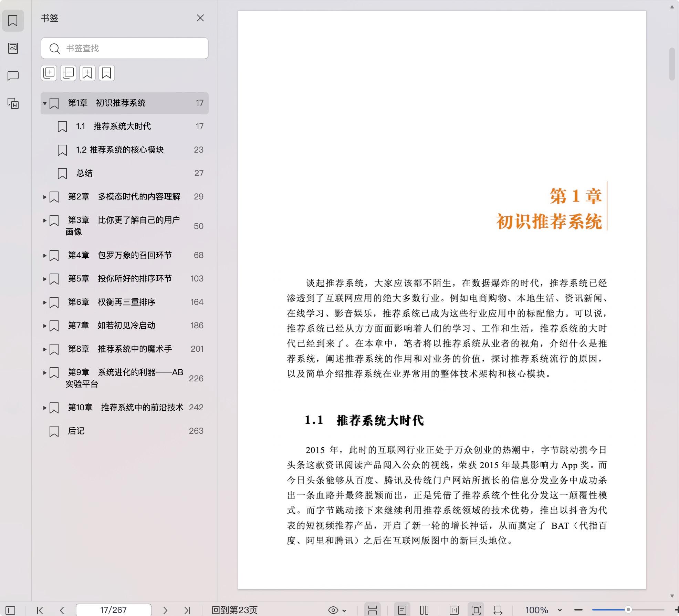Click the vertical scrollbar thumb

[x=672, y=64]
